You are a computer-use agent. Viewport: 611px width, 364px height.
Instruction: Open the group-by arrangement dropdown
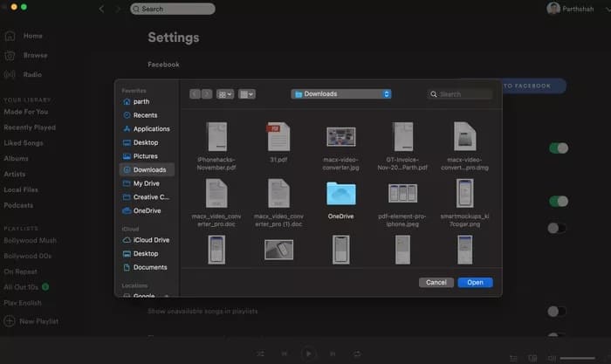coord(247,94)
